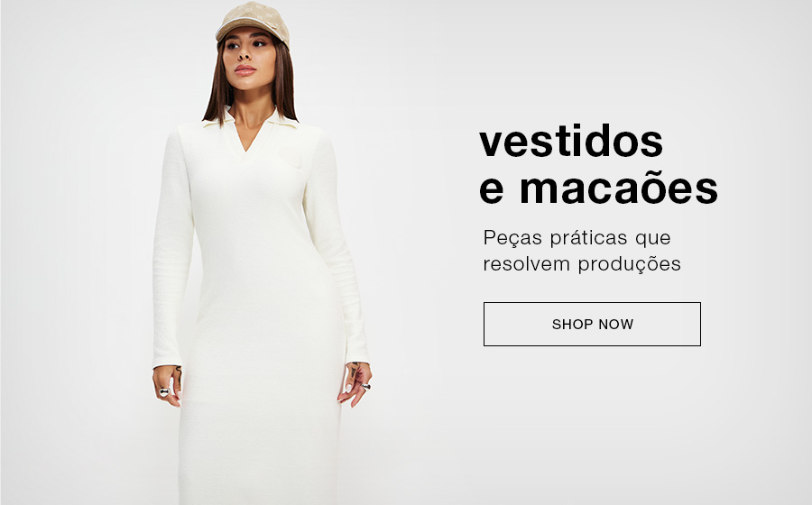
Task: Click the 'resolvem produções' subtitle text
Action: 582,264
